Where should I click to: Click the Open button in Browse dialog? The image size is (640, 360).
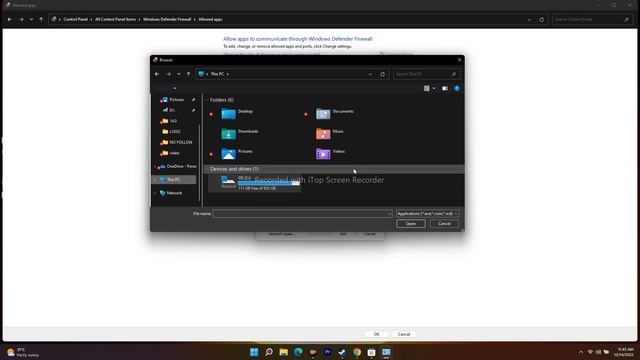[x=411, y=224]
